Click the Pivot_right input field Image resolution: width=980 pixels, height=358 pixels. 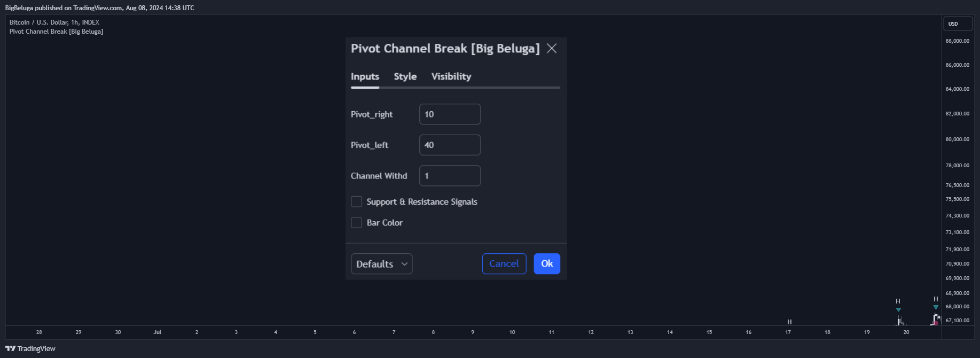pyautogui.click(x=450, y=114)
